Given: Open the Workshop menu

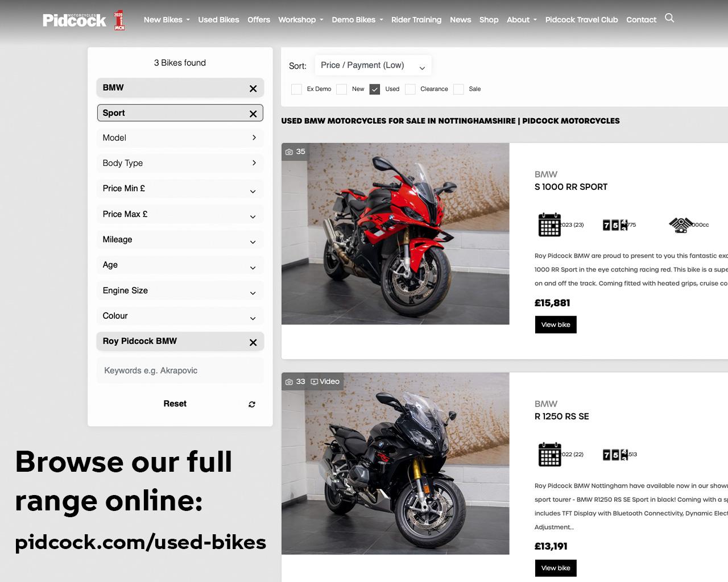Looking at the screenshot, I should point(301,20).
